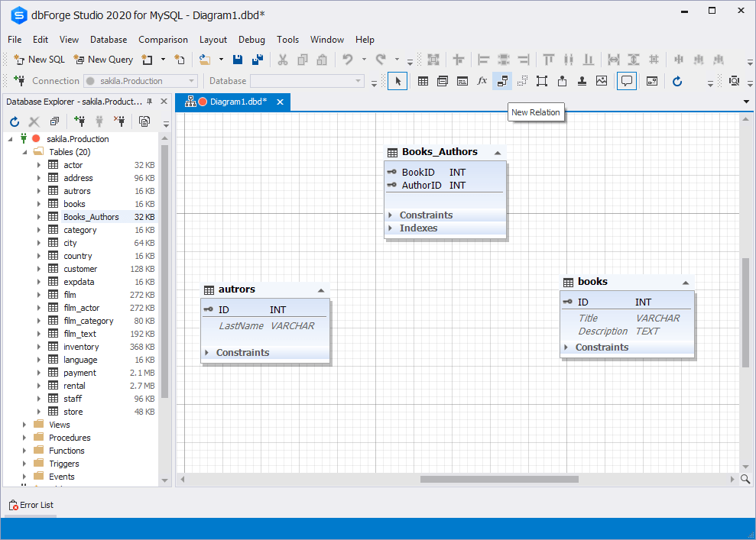
Task: Open the New Note tool
Action: [627, 81]
